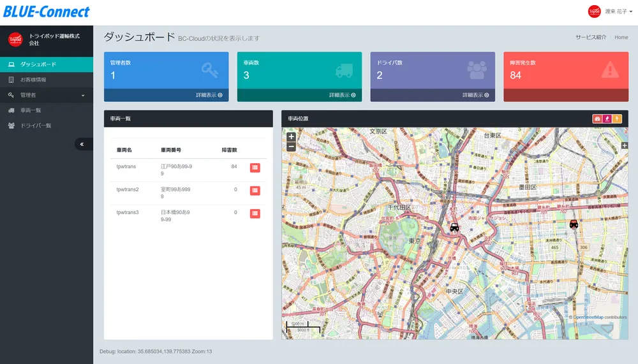The height and width of the screenshot is (364, 638).
Task: Open お客様情報 in the sidebar
Action: 47,80
